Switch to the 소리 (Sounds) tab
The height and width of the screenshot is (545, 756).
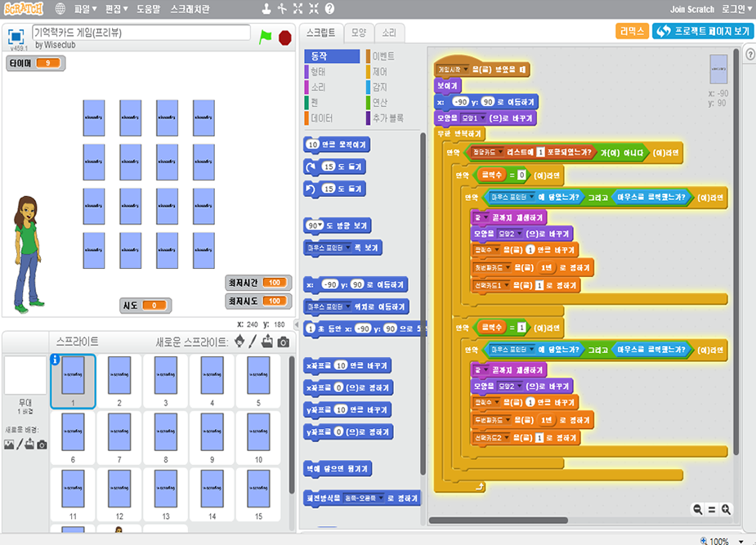point(389,33)
